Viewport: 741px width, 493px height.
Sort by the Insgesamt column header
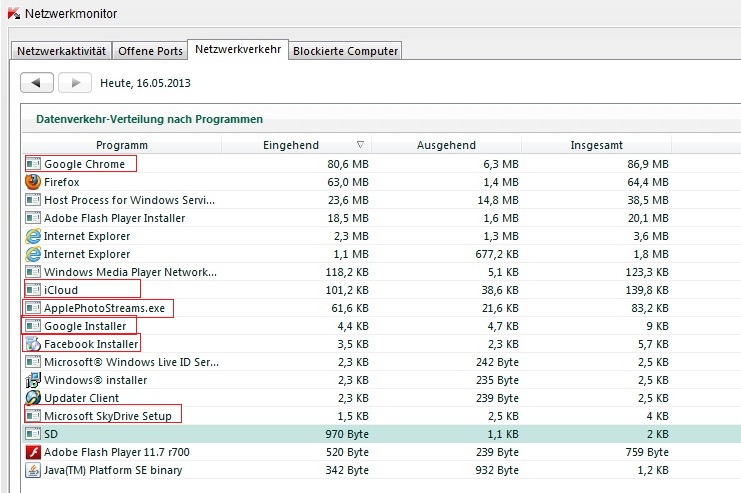[x=596, y=145]
